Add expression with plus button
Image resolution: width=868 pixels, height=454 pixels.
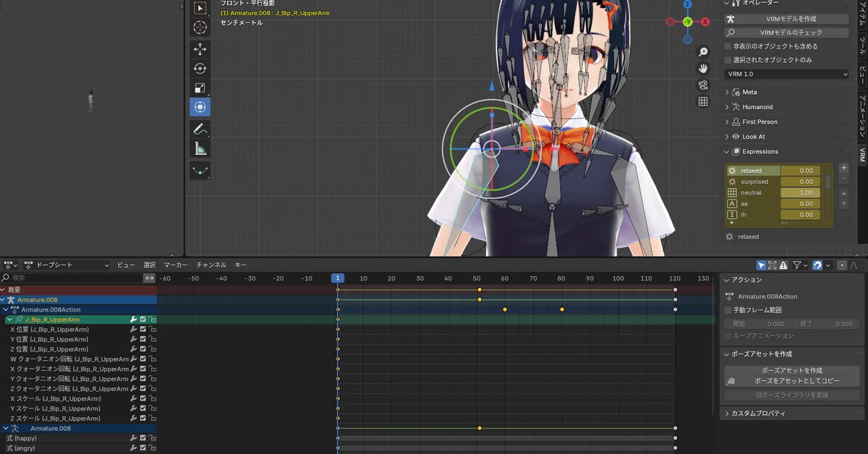[843, 168]
